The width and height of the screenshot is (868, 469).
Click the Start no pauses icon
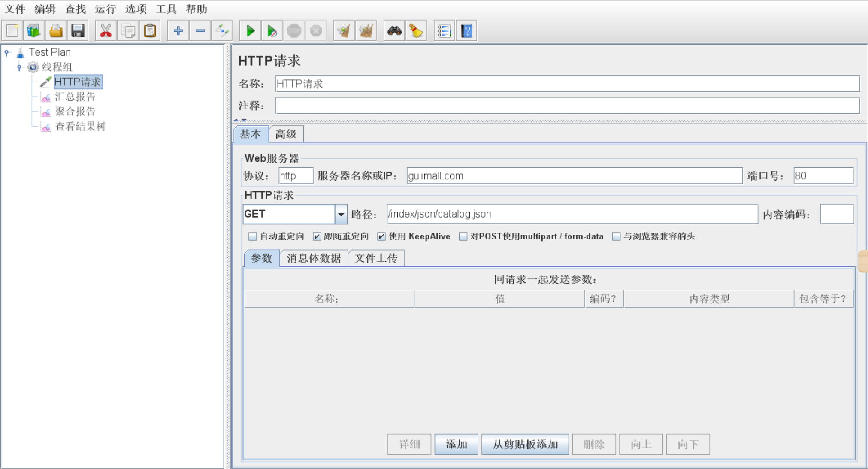(x=272, y=31)
